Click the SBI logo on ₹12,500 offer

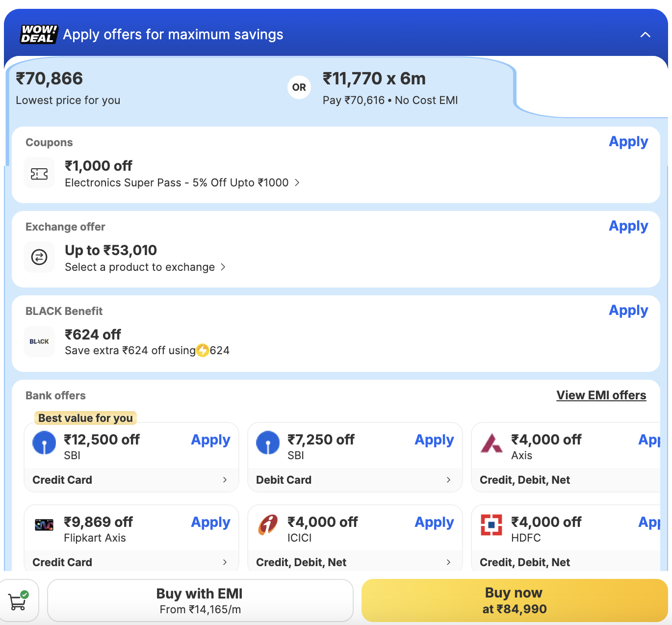(44, 443)
